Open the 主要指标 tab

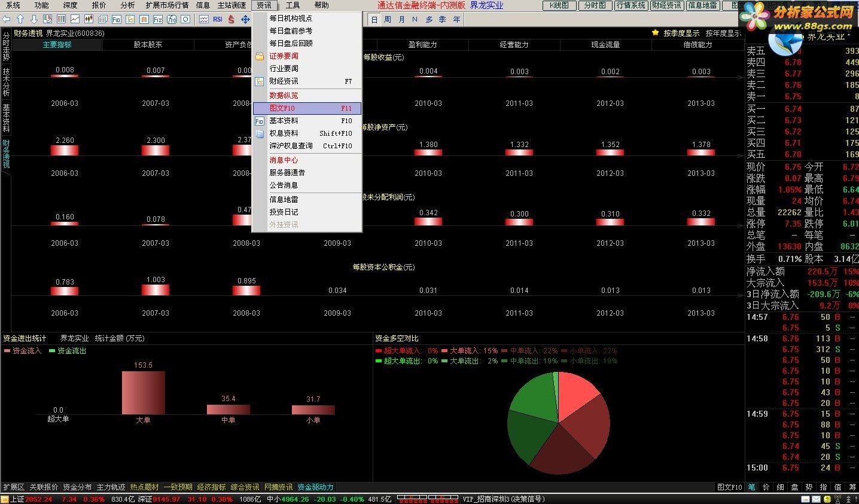pos(57,45)
